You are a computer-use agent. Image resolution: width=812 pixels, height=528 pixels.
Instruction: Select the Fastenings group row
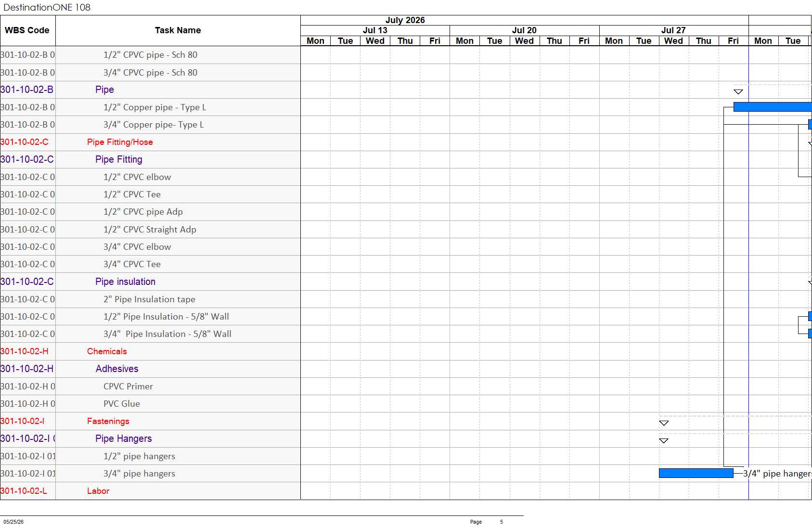(x=108, y=421)
